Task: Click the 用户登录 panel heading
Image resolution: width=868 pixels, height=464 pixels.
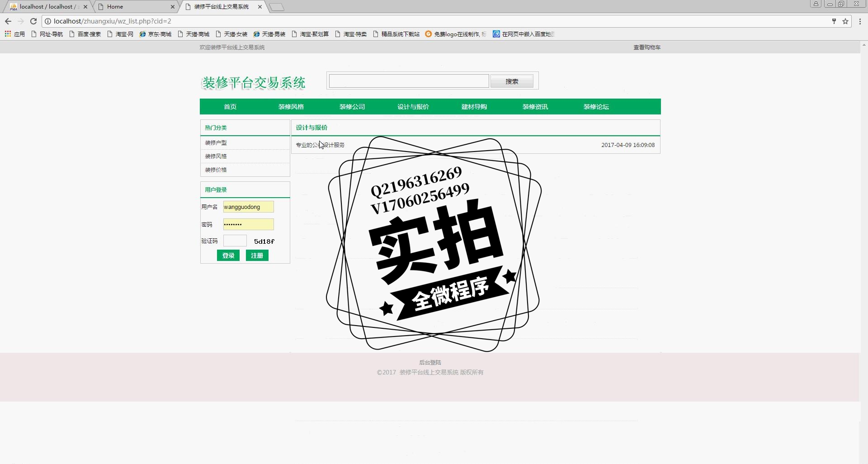Action: [x=216, y=189]
